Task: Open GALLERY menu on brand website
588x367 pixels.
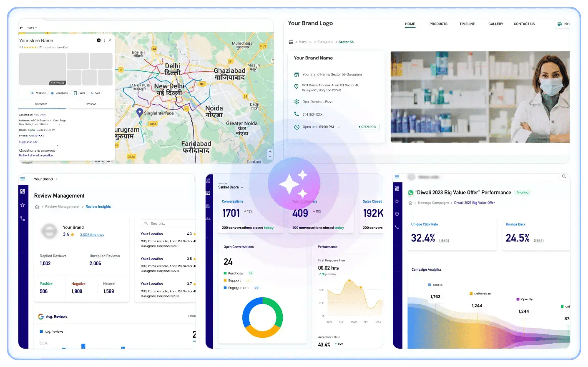Action: [496, 24]
